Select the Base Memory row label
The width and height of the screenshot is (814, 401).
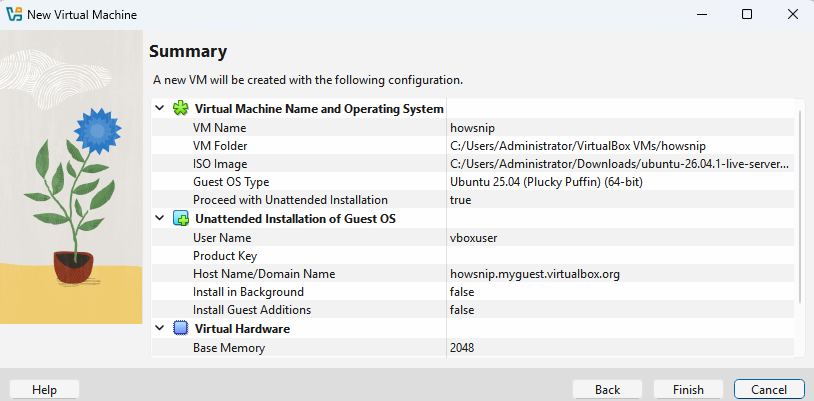[229, 348]
